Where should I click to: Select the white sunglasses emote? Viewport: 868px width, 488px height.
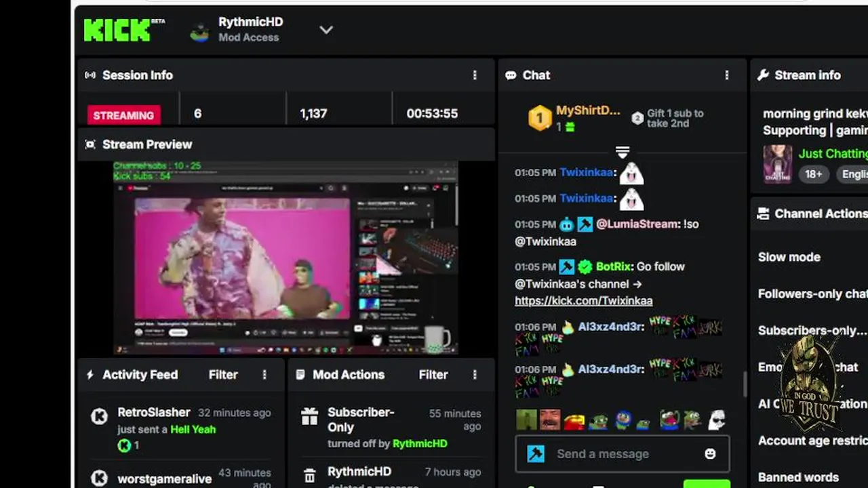point(717,421)
